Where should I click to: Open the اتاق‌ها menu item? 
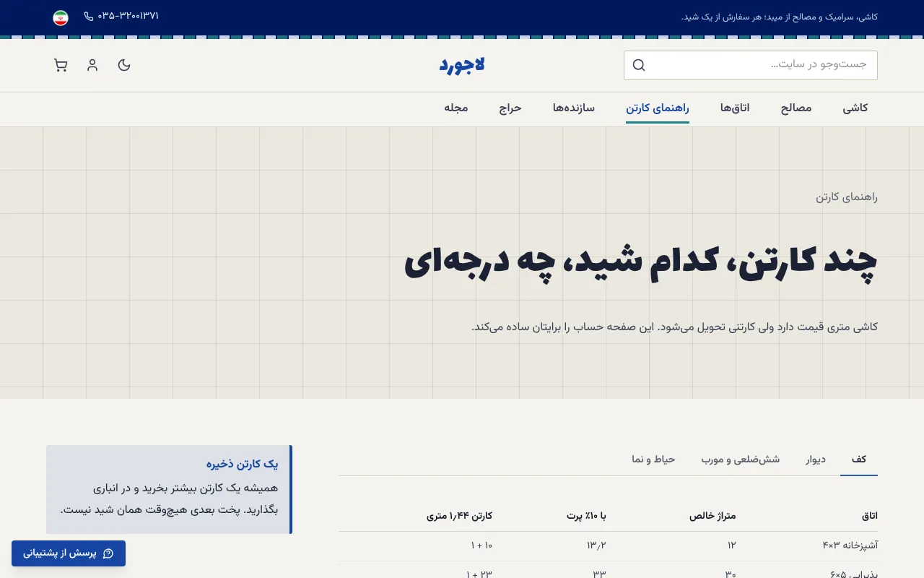click(735, 108)
